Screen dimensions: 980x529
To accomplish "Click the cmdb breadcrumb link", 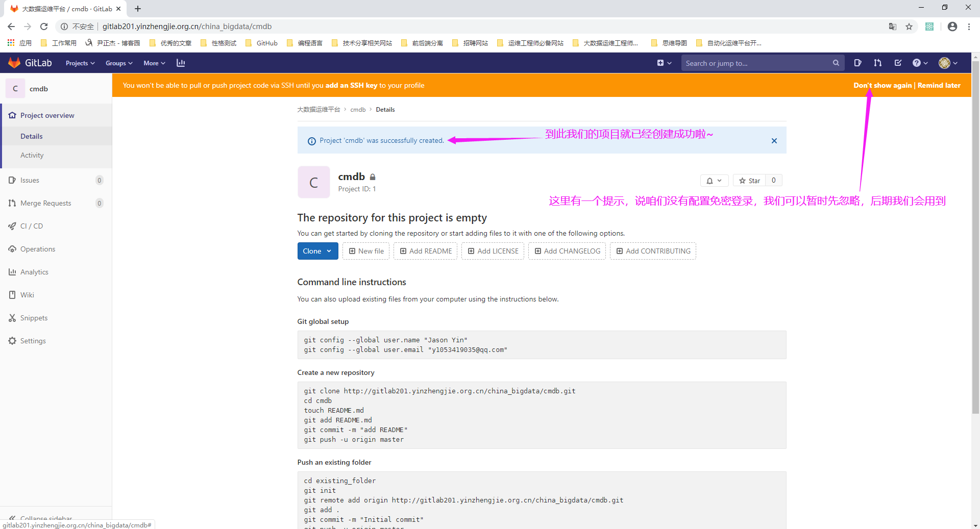I will 358,110.
